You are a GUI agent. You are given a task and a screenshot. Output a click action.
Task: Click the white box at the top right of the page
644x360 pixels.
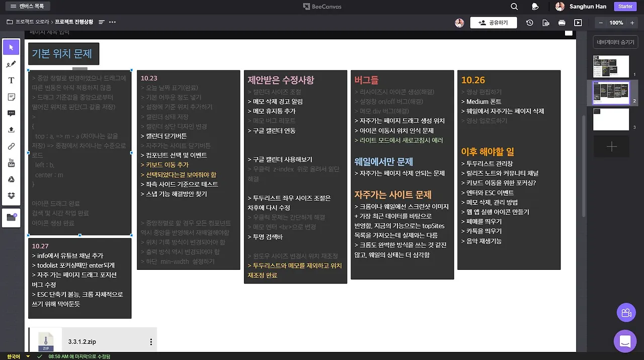point(569,33)
